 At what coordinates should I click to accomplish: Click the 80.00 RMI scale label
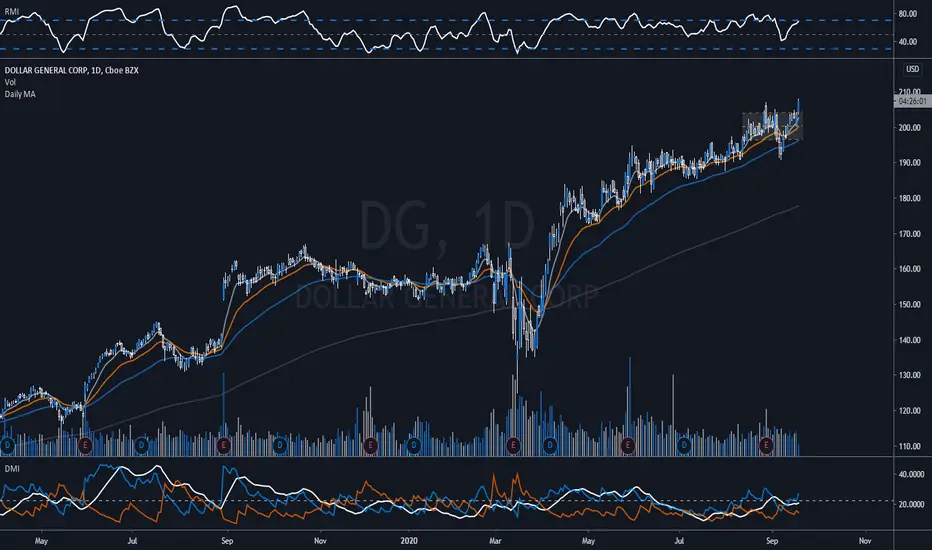click(908, 14)
